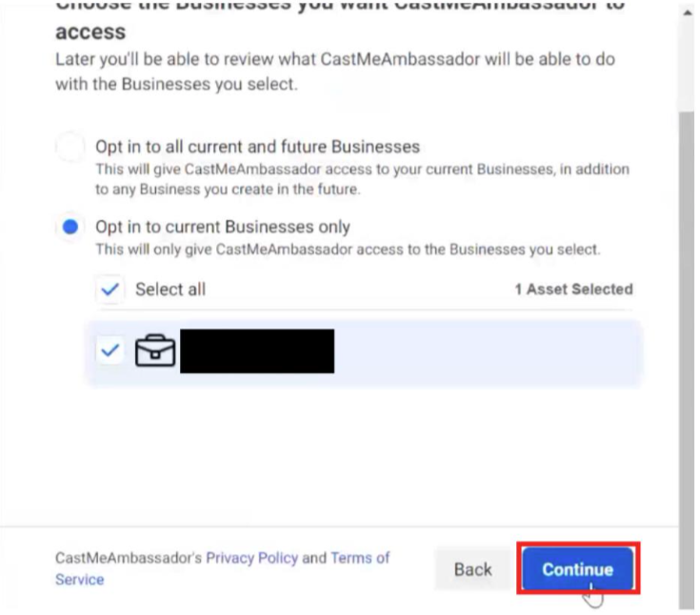Screen dimensions: 700x615
Task: Click the "Select all" label text
Action: point(170,289)
